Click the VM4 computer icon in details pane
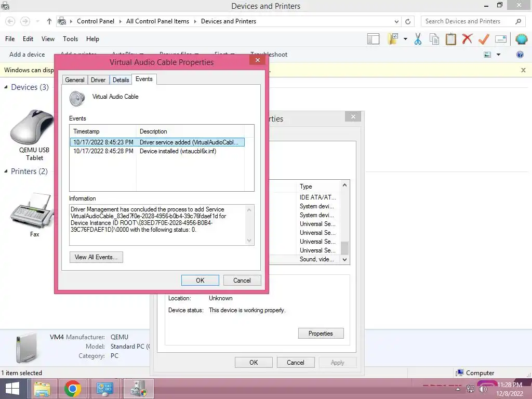The height and width of the screenshot is (399, 532). [x=27, y=348]
